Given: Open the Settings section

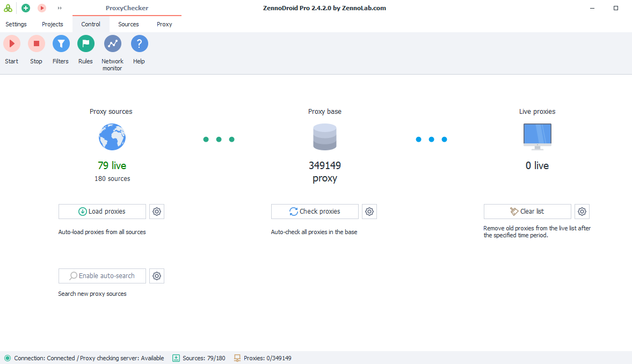Looking at the screenshot, I should [x=16, y=24].
